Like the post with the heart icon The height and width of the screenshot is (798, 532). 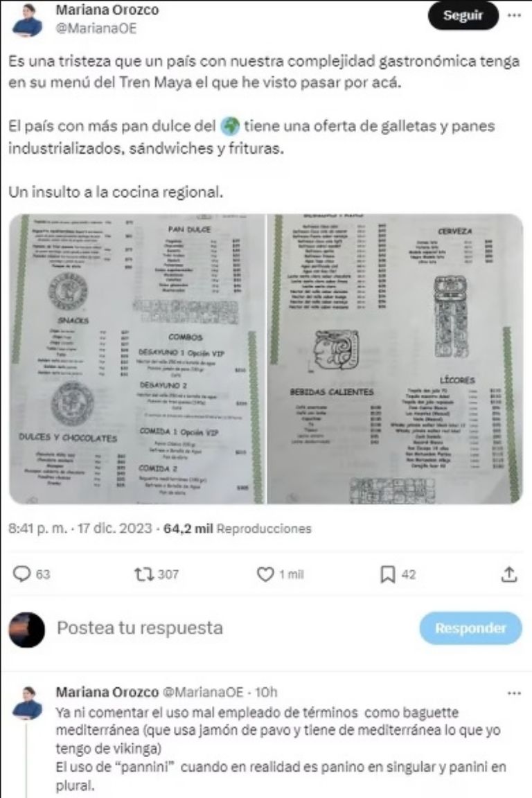click(x=265, y=574)
